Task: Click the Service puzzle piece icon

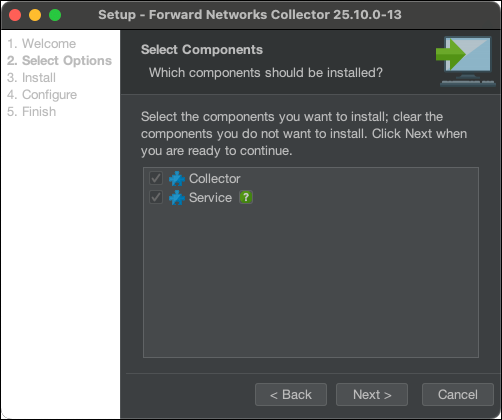Action: 177,198
